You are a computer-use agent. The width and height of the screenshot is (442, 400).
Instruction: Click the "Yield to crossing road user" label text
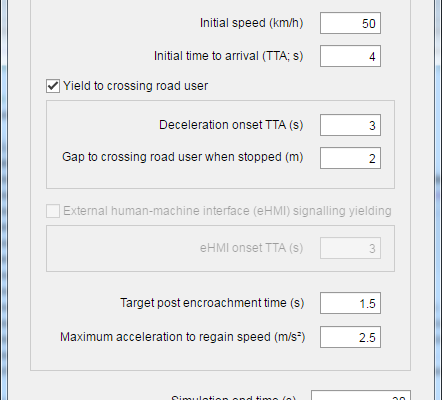136,86
